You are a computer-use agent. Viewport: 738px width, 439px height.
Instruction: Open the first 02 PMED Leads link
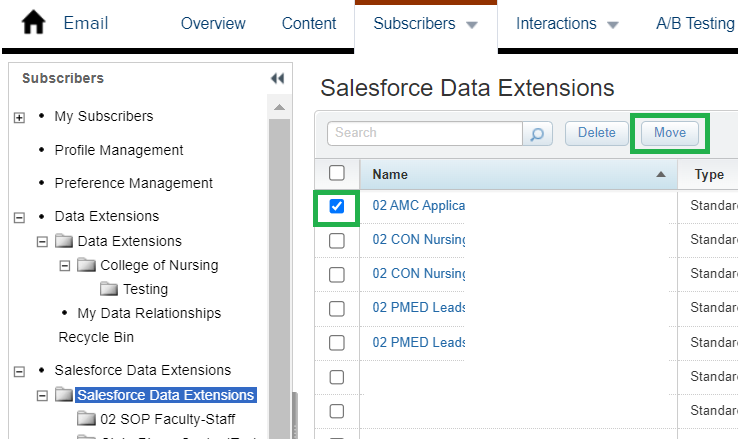click(x=418, y=307)
